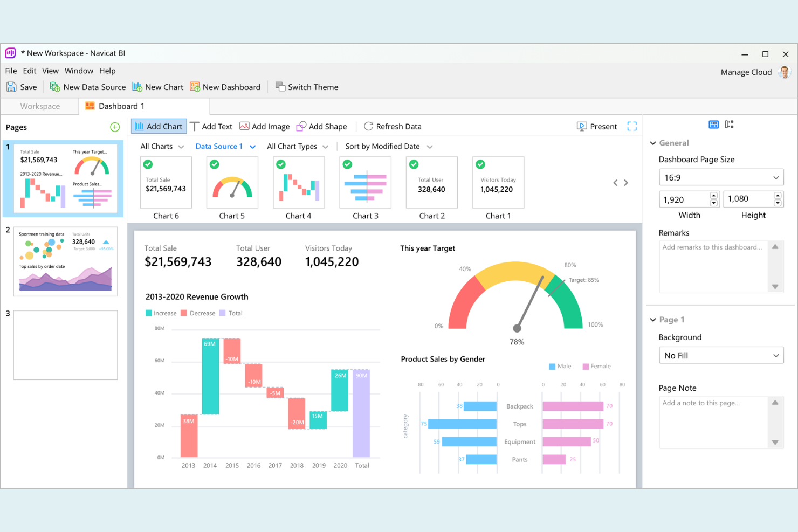
Task: Open the Help menu
Action: (x=107, y=71)
